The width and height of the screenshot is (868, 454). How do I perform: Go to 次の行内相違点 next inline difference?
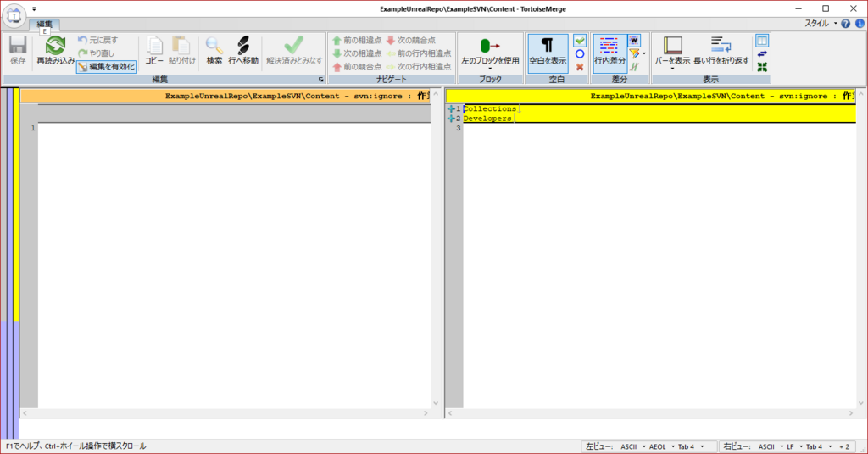[419, 66]
